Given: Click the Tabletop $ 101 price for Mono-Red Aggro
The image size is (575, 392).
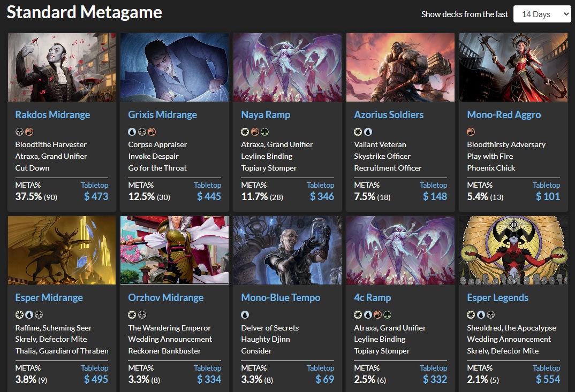Looking at the screenshot, I should point(548,196).
